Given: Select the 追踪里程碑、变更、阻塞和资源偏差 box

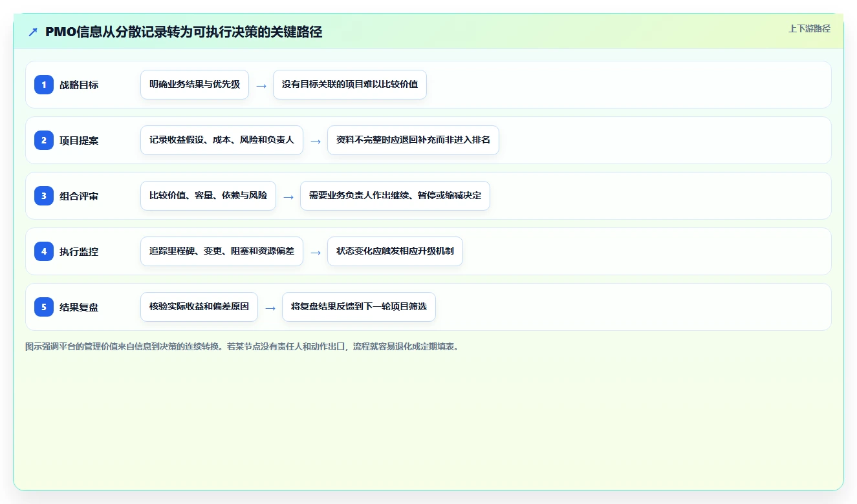Looking at the screenshot, I should click(222, 251).
